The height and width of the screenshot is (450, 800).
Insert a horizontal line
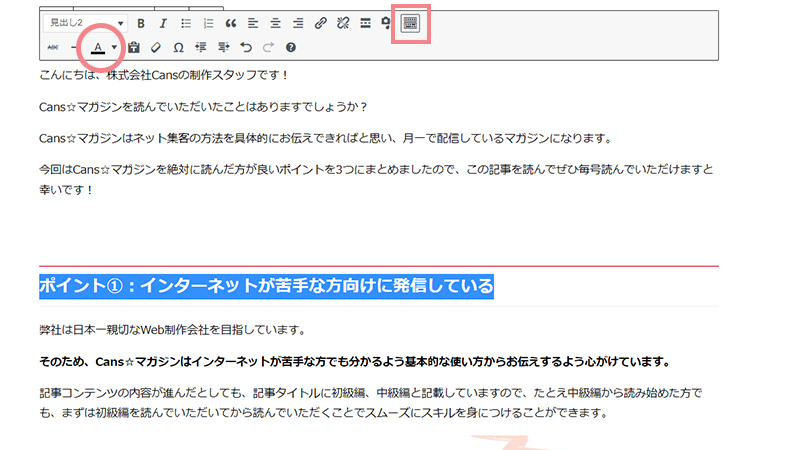tap(75, 47)
